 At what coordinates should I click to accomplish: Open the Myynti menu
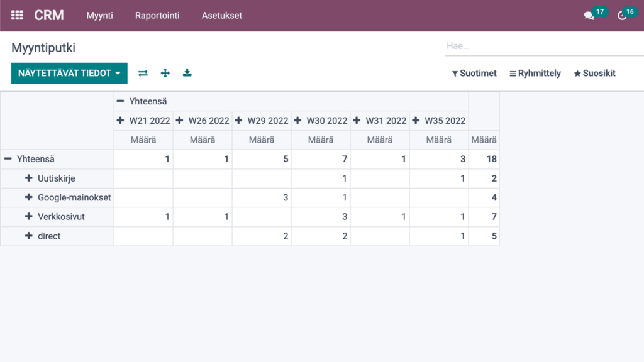[x=99, y=16]
